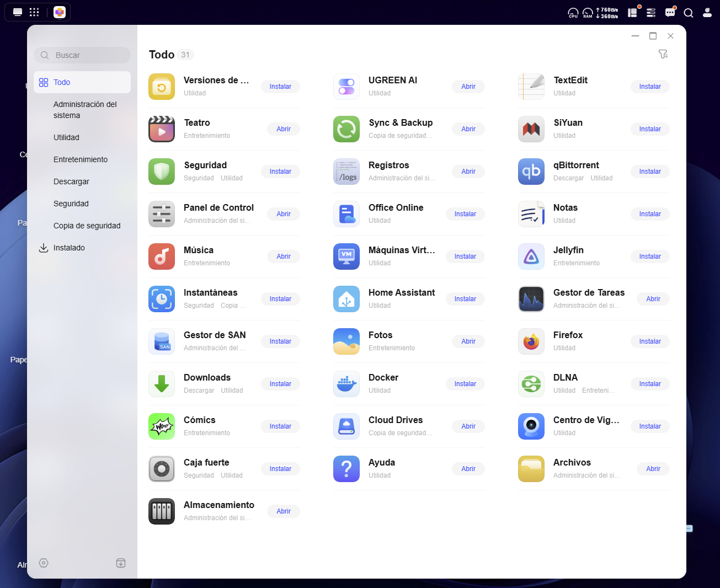Install TextEdit

pos(650,87)
